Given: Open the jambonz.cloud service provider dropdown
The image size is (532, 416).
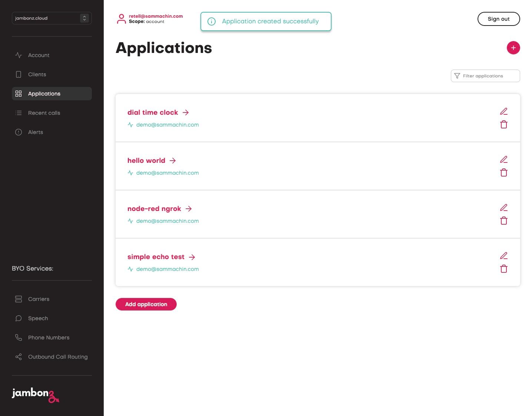Looking at the screenshot, I should pyautogui.click(x=52, y=18).
